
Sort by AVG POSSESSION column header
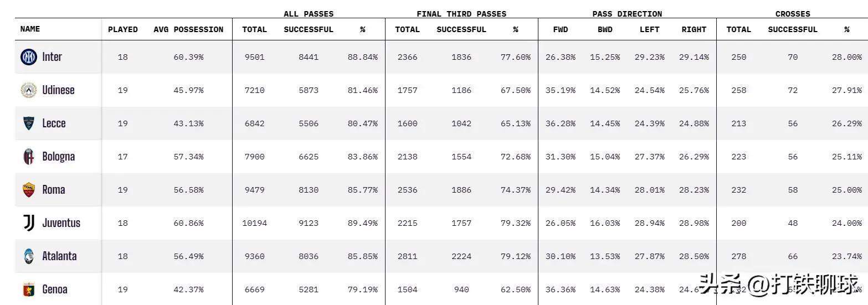[188, 29]
